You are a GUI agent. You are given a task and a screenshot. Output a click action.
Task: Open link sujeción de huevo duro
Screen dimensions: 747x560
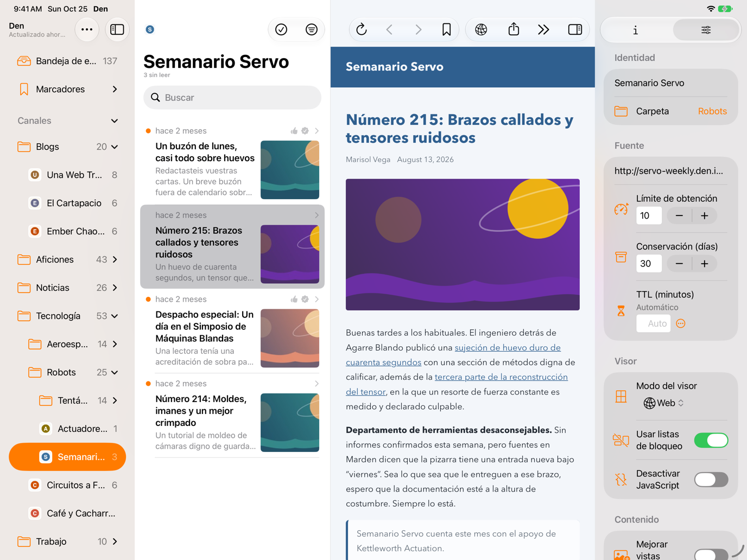pos(453,355)
